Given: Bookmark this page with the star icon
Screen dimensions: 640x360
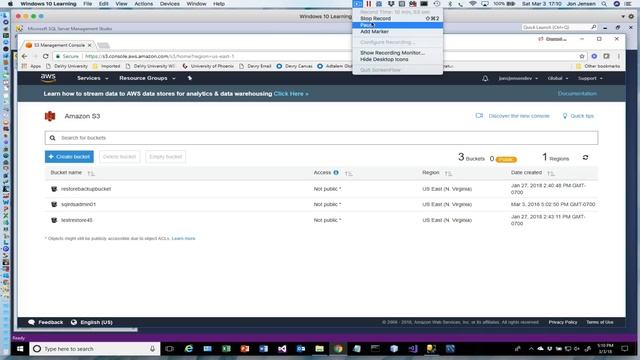Looking at the screenshot, I should (582, 56).
